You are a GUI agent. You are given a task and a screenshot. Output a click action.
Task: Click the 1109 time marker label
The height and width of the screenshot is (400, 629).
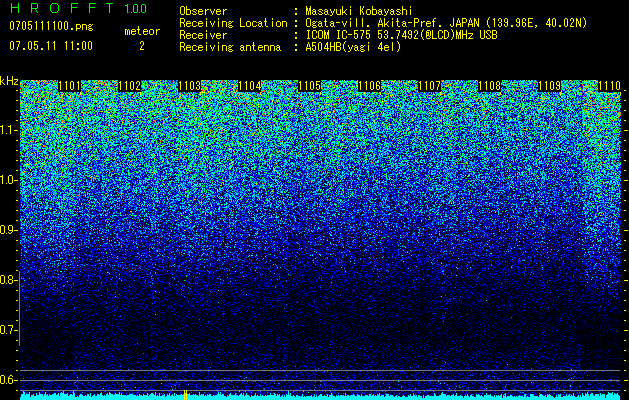click(549, 86)
